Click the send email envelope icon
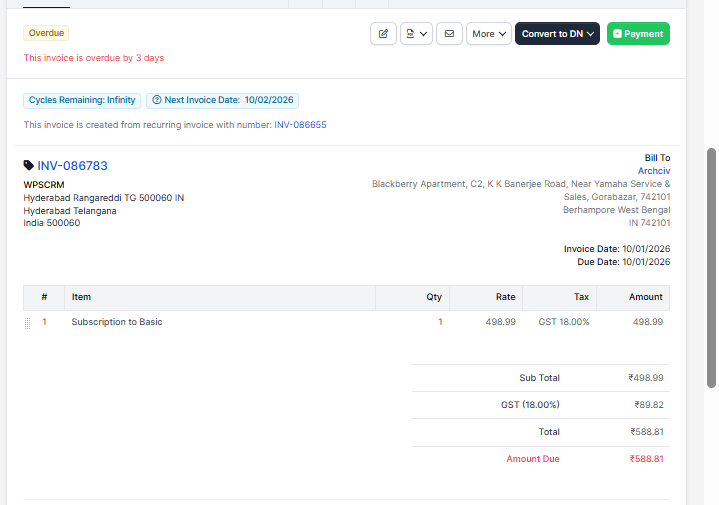 [449, 34]
